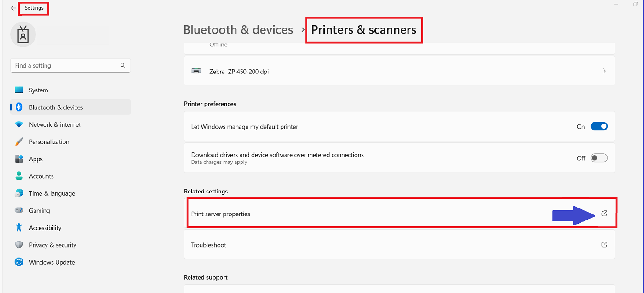
Task: Click the back arrow in Settings
Action: [13, 8]
